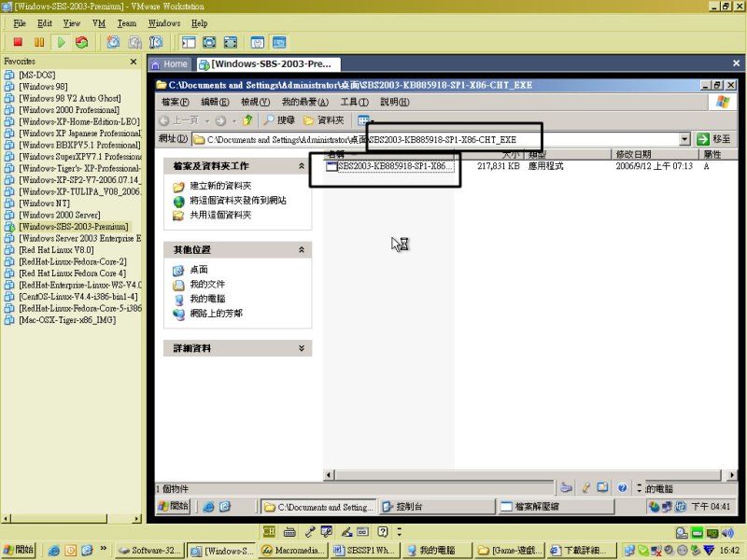The height and width of the screenshot is (560, 747).
Task: Select [Windows 2000 Server] in Favorites
Action: (x=60, y=215)
